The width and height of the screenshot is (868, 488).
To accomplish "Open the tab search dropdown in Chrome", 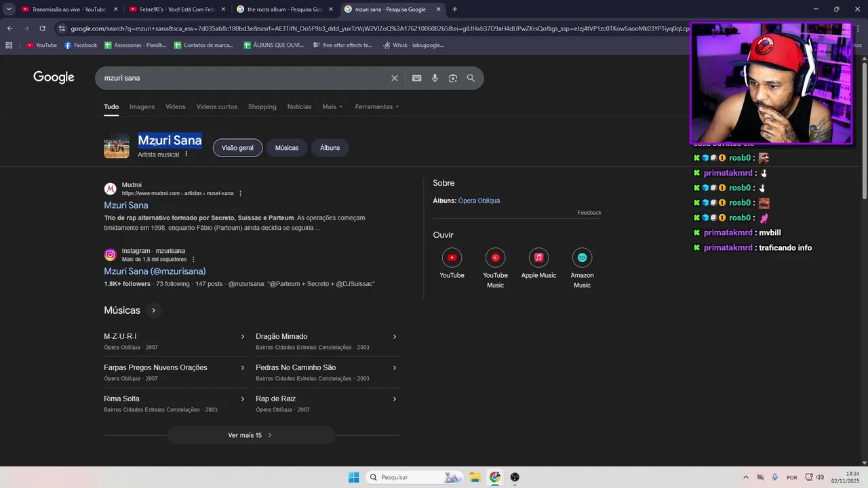I will [x=9, y=9].
